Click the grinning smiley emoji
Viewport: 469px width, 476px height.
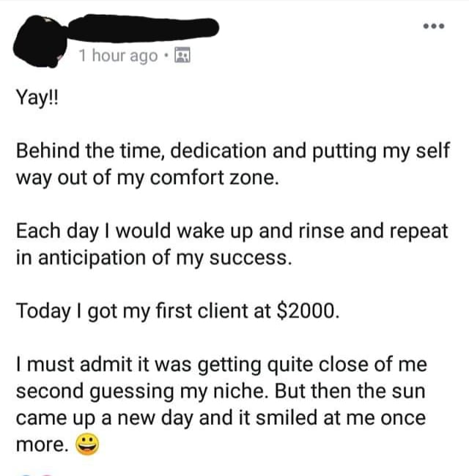pos(86,444)
